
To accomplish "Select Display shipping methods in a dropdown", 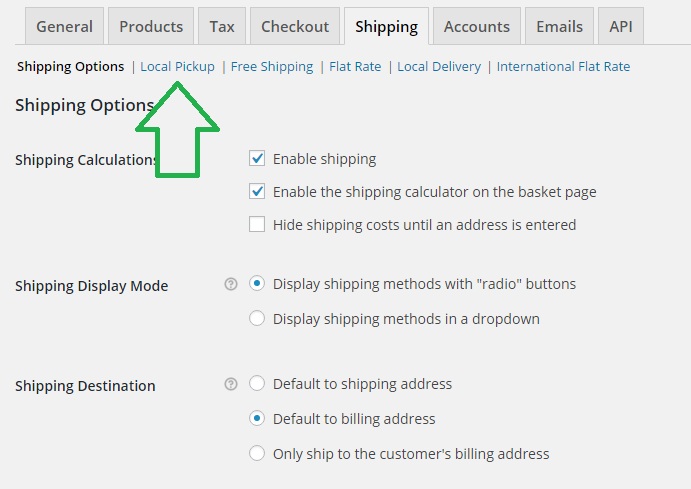I will coord(257,318).
